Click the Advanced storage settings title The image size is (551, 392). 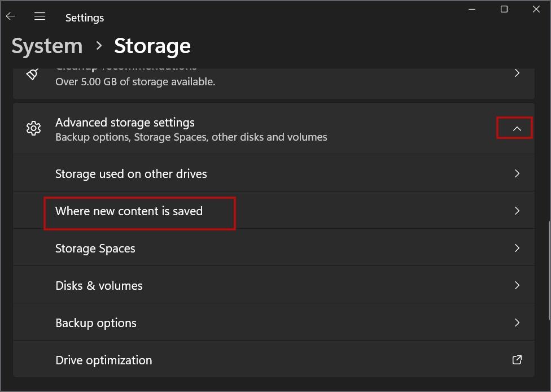click(x=125, y=123)
